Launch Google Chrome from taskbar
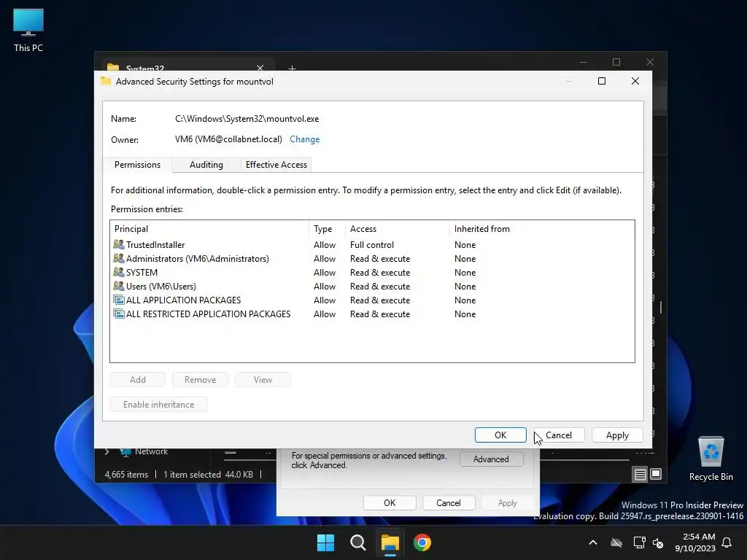 click(422, 542)
